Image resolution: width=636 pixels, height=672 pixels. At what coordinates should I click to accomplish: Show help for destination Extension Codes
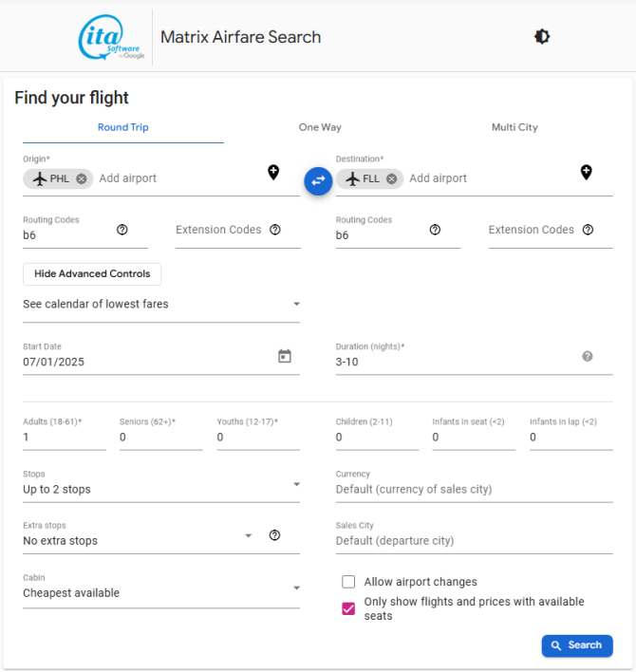(x=588, y=230)
